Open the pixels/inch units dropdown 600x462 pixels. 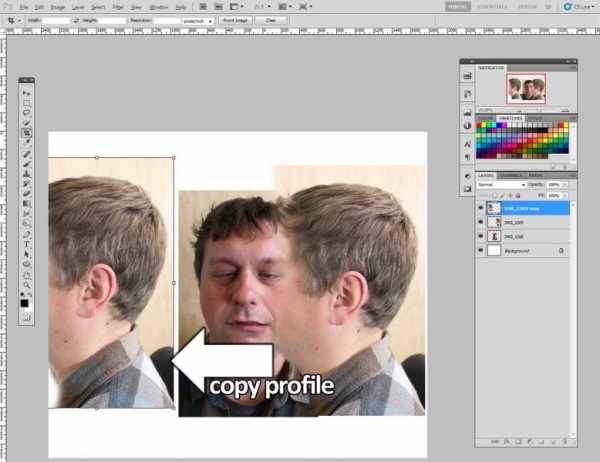[x=197, y=21]
